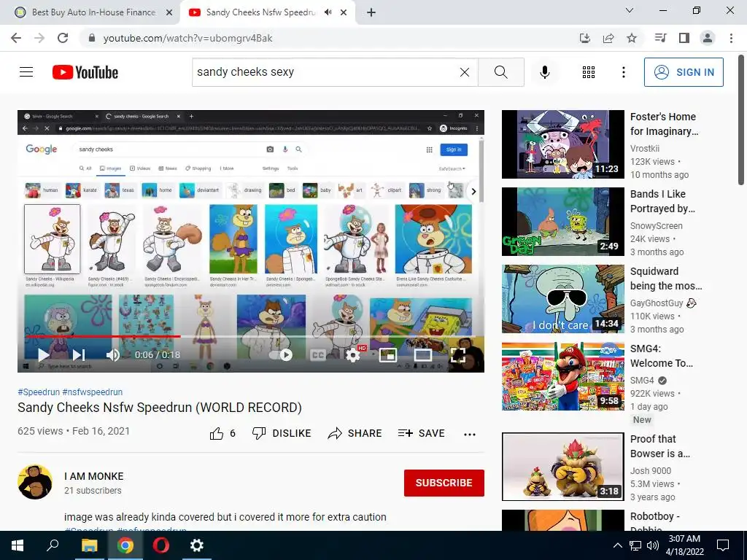Viewport: 747px width, 560px height.
Task: Open I AM MONKE channel avatar
Action: [x=35, y=482]
